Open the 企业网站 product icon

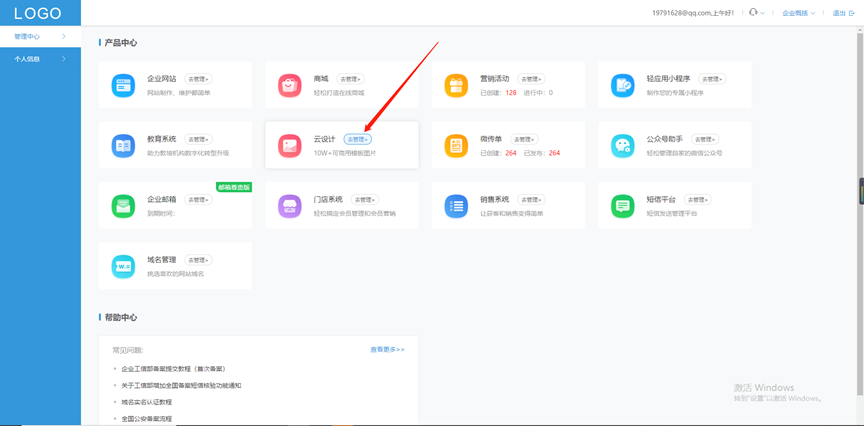coord(123,85)
